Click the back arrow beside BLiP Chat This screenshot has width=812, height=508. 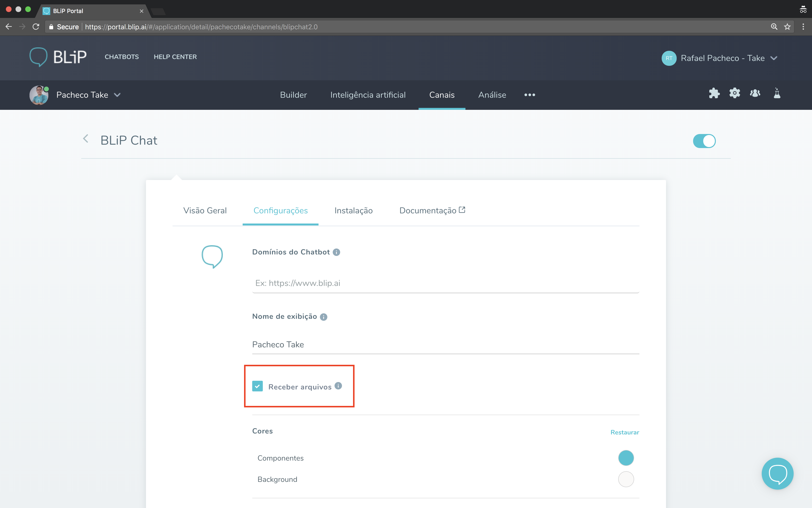86,139
